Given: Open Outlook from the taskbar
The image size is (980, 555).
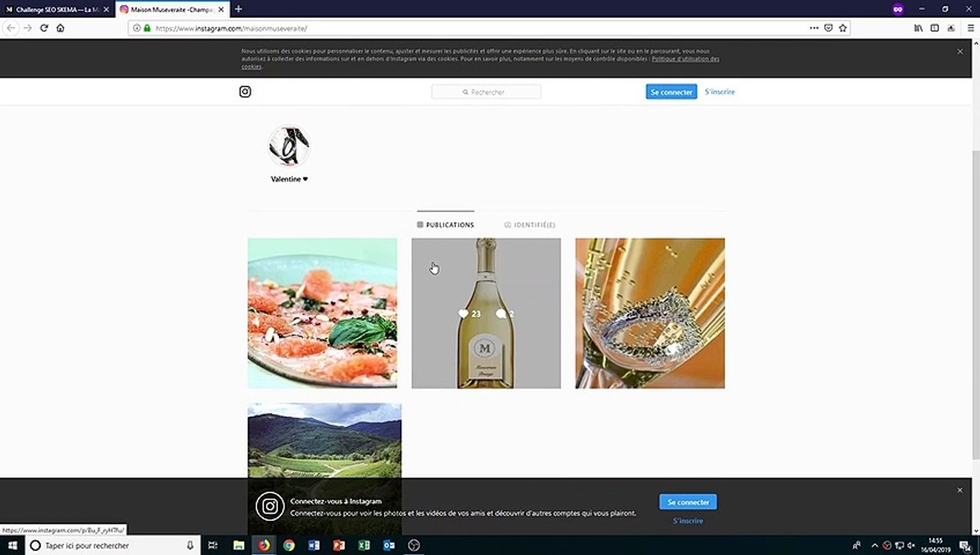Looking at the screenshot, I should tap(389, 545).
